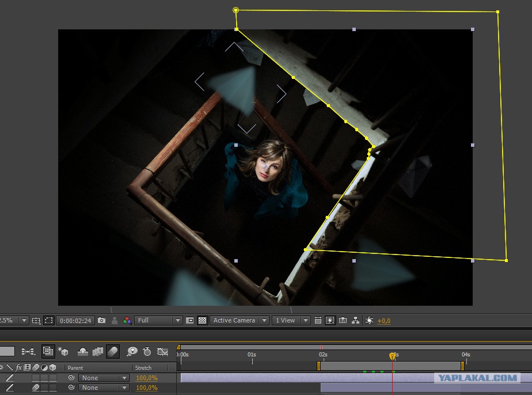Toggle the transparency grid checkerboard button
The image size is (532, 395).
[x=203, y=320]
